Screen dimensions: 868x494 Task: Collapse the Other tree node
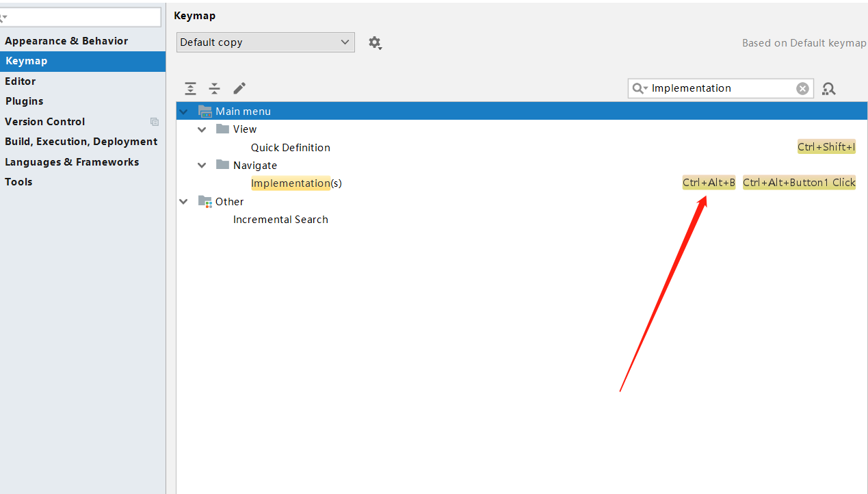tap(183, 201)
